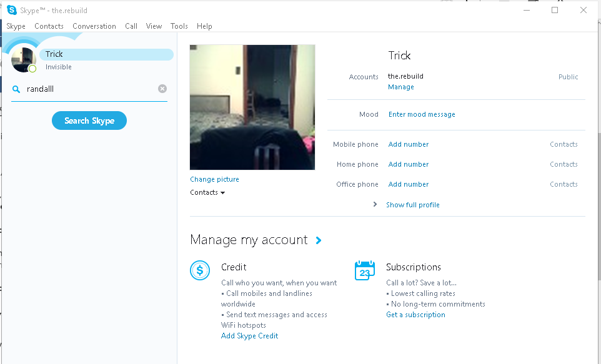Click the Skype logo in the title bar
This screenshot has height=364, width=601.
12,11
